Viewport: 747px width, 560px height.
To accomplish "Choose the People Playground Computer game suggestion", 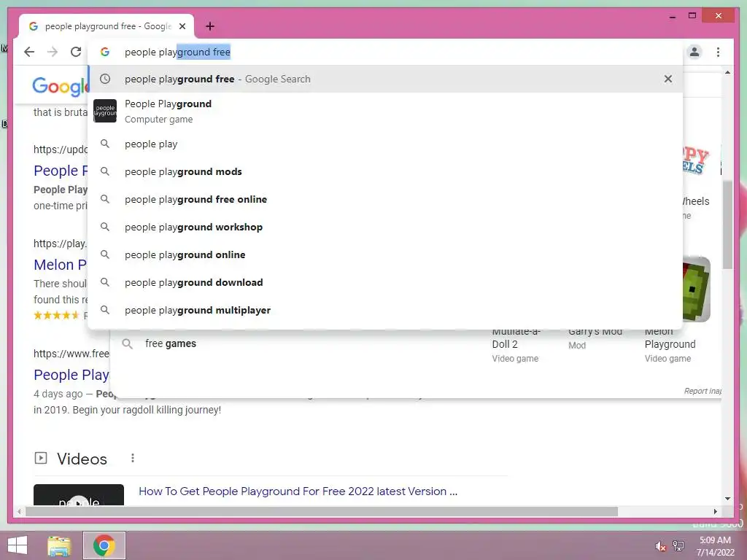I will 385,111.
